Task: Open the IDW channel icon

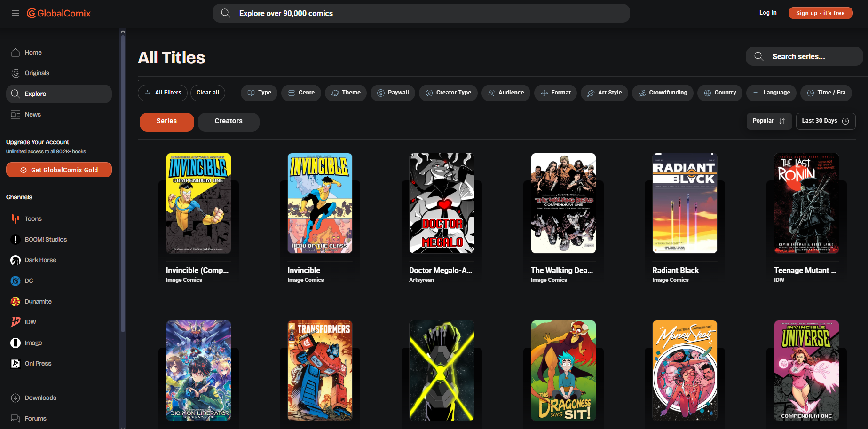Action: coord(16,322)
